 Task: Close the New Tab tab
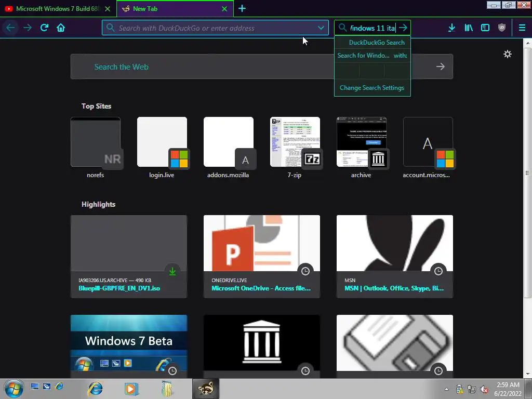coord(224,9)
